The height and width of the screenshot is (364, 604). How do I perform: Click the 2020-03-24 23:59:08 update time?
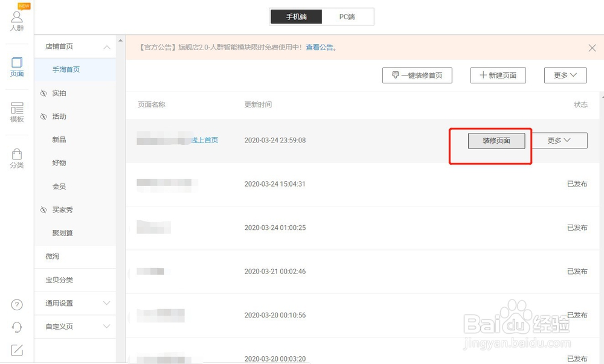pyautogui.click(x=275, y=140)
